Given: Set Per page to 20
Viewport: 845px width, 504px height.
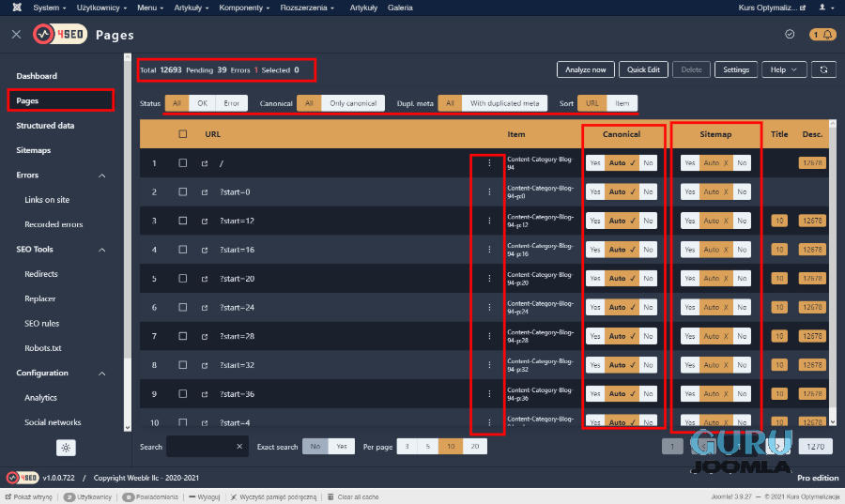Looking at the screenshot, I should tap(474, 447).
